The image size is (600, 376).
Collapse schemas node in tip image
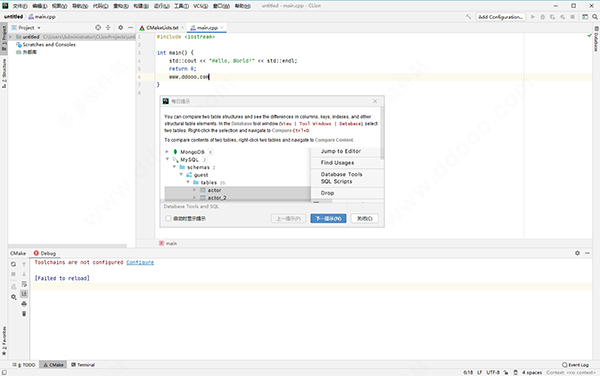point(174,167)
